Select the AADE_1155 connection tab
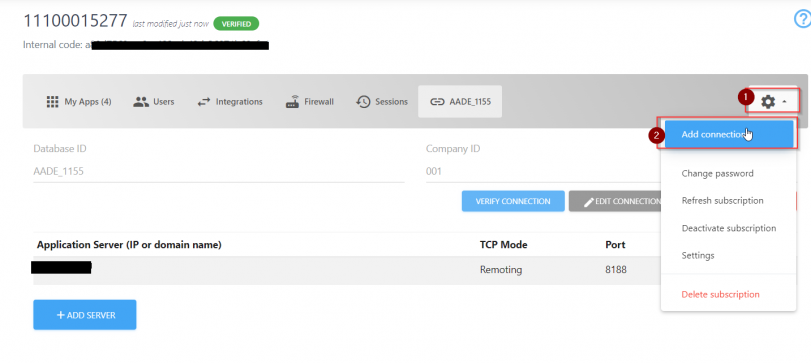This screenshot has height=363, width=811. pos(460,101)
